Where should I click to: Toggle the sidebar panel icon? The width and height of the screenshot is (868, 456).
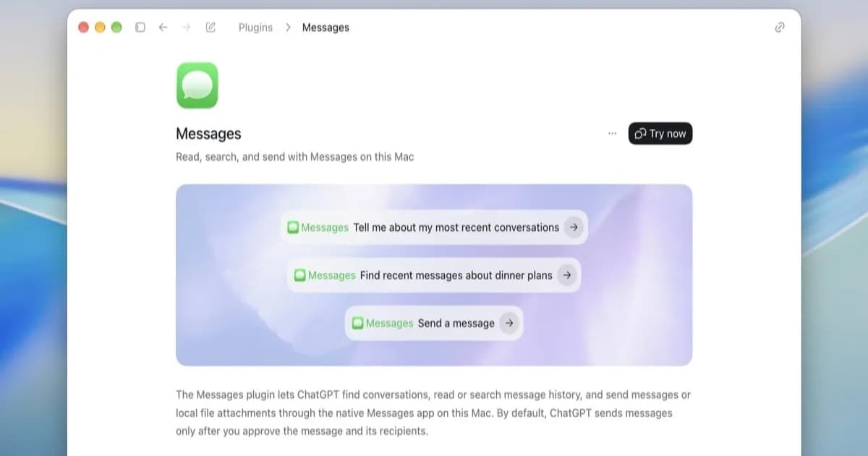(x=140, y=28)
